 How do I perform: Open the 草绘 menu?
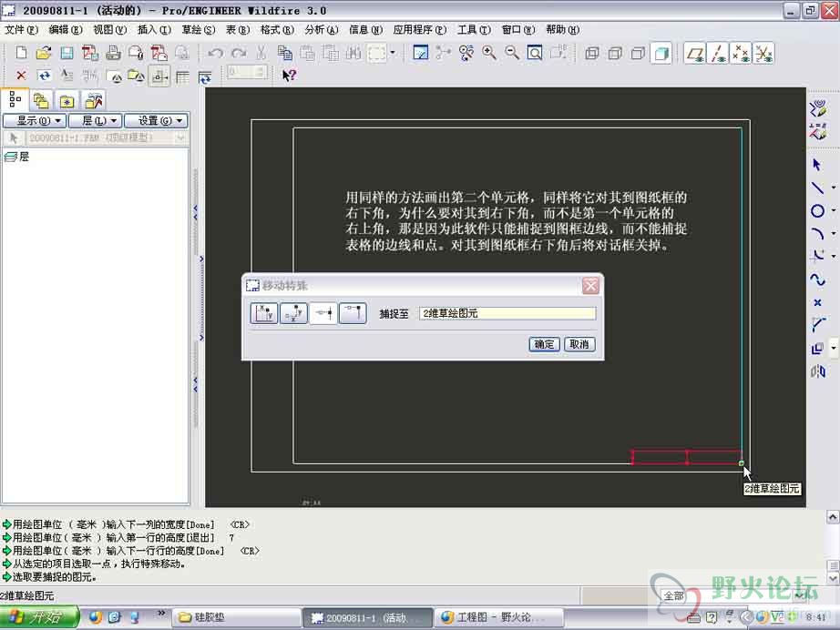click(199, 30)
